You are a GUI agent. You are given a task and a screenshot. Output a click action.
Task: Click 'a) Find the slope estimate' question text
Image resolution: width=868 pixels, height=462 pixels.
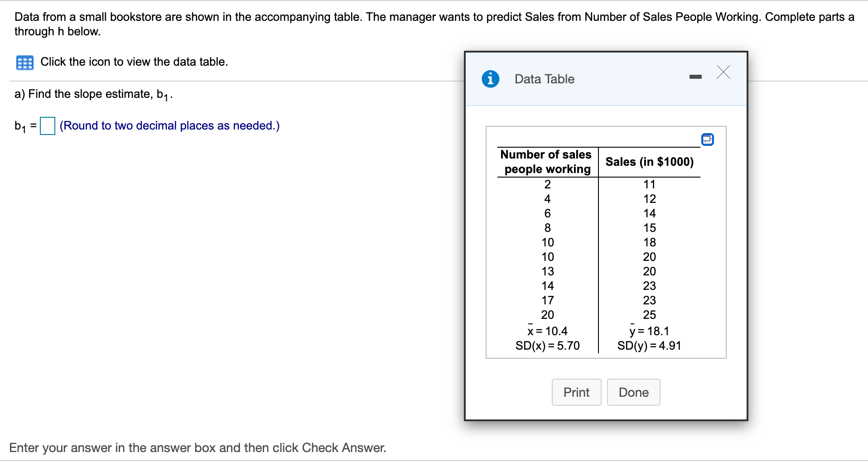(x=94, y=95)
